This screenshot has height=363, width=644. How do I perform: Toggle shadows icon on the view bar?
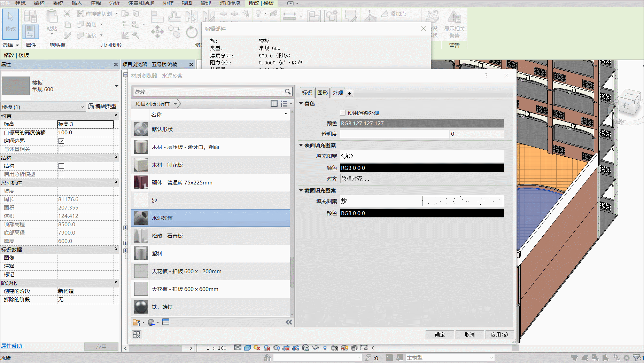pos(267,348)
